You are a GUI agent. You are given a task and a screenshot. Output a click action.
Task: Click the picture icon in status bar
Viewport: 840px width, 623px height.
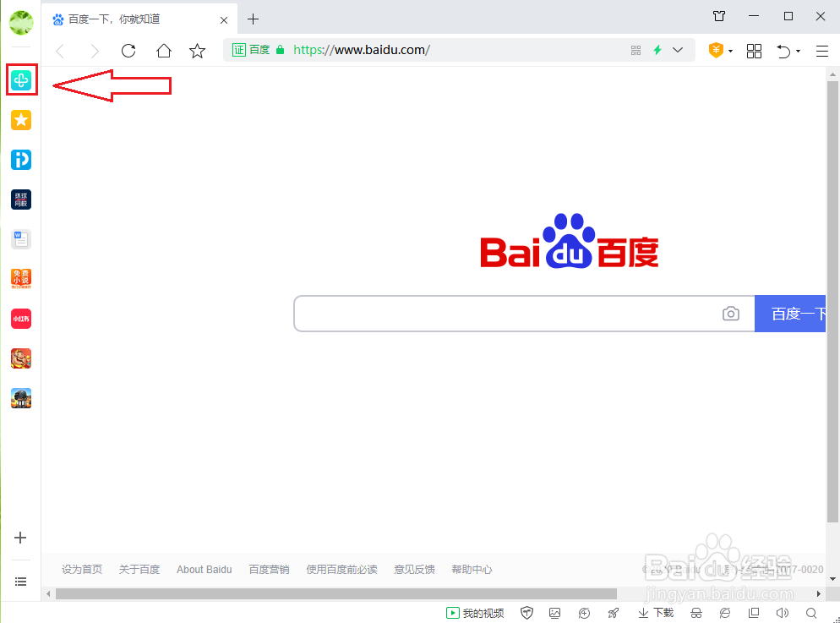[x=555, y=613]
